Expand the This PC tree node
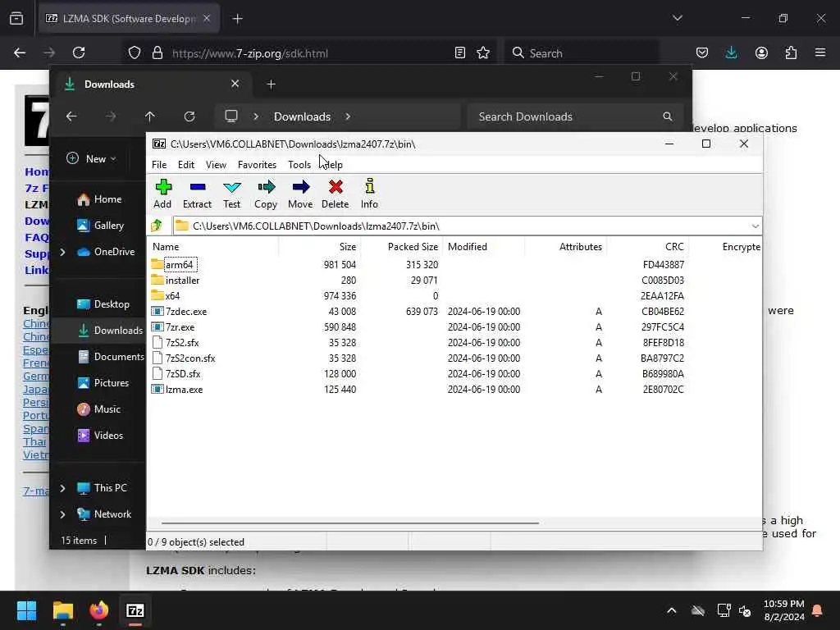Viewport: 840px width, 630px height. pos(62,488)
